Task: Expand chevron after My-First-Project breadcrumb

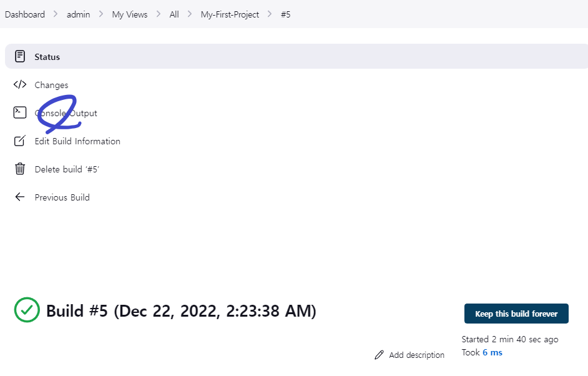Action: tap(270, 14)
